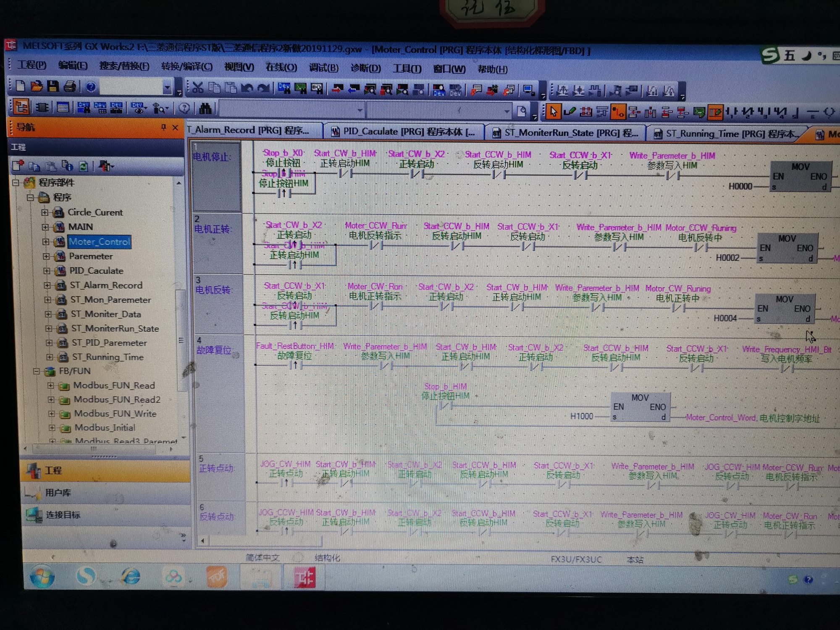Collapse the FB/FUN tree folder
Image resolution: width=840 pixels, height=630 pixels.
coord(37,371)
